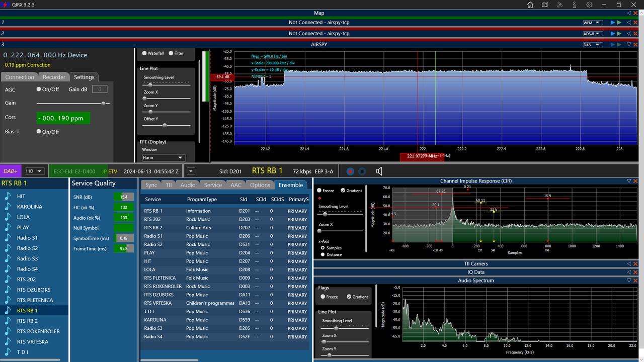This screenshot has width=644, height=362.
Task: Click the satellite icon in title bar
Action: click(559, 5)
